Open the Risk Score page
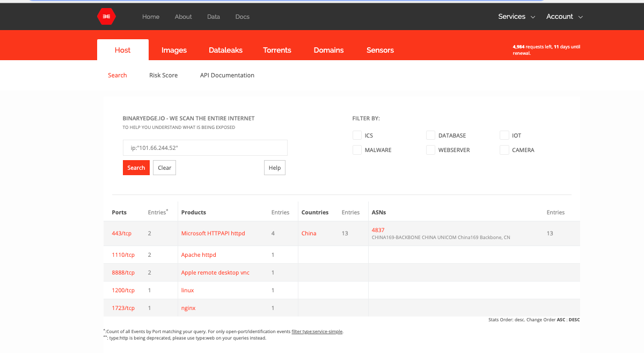644x353 pixels. [x=164, y=75]
